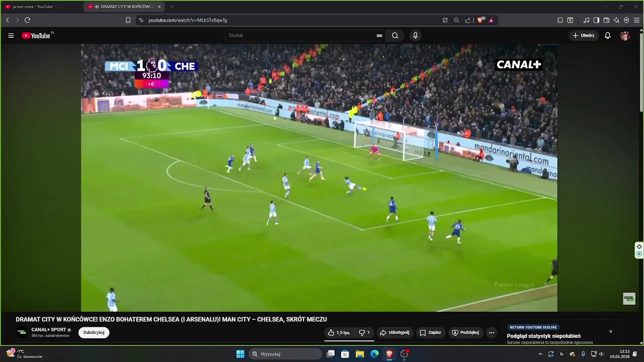Viewport: 644px width, 362px height.
Task: Launch Microsoft Store from taskbar
Action: [x=345, y=354]
